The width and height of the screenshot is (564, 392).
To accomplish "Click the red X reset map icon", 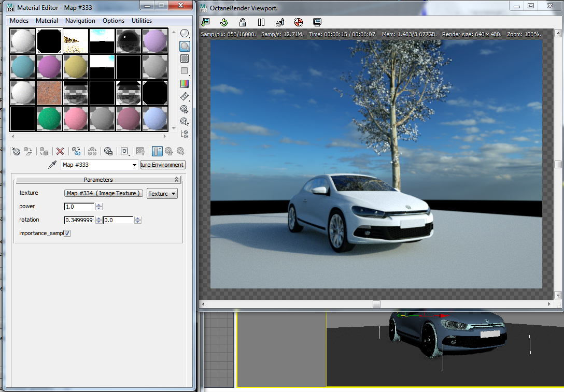I will pos(60,151).
